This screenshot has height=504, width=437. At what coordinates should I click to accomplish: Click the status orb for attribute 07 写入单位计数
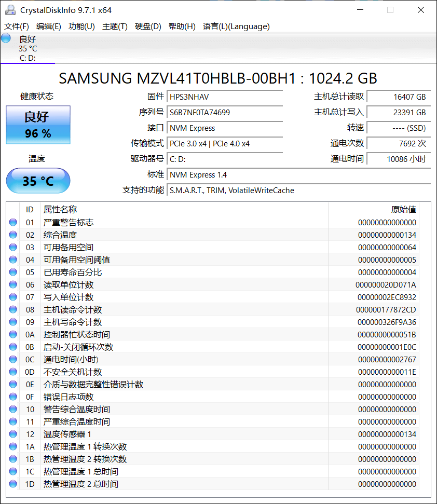coord(13,297)
